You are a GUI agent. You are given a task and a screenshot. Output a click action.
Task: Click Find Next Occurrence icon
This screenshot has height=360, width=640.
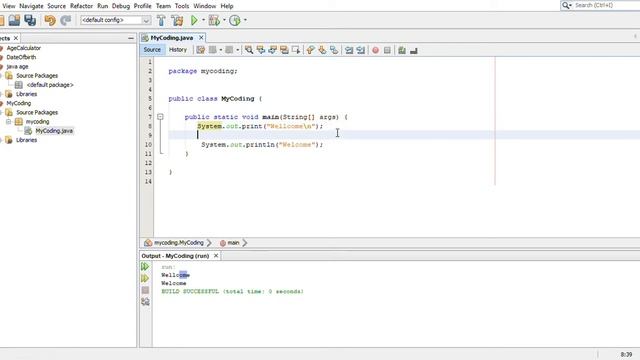pyautogui.click(x=273, y=50)
